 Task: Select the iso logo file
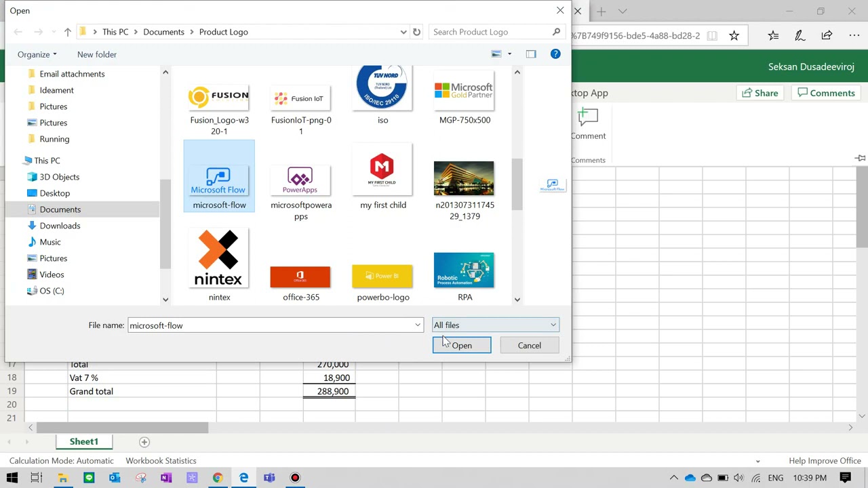coord(382,96)
